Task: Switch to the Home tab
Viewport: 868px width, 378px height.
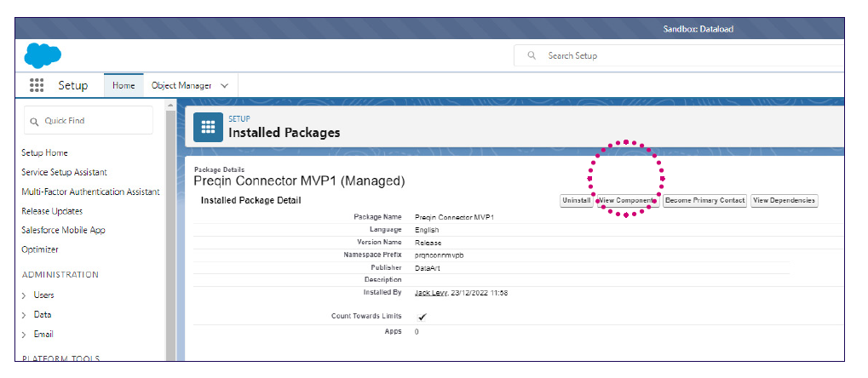Action: click(124, 86)
